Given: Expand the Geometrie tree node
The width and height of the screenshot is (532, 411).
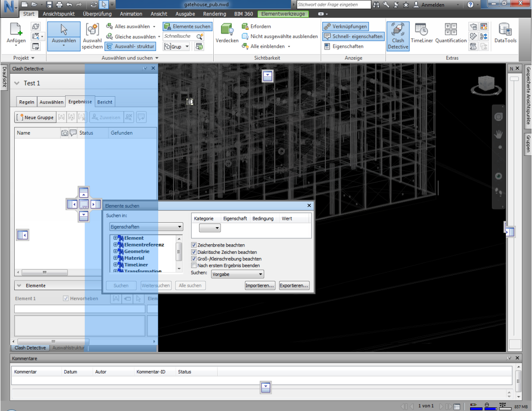Looking at the screenshot, I should pos(116,251).
